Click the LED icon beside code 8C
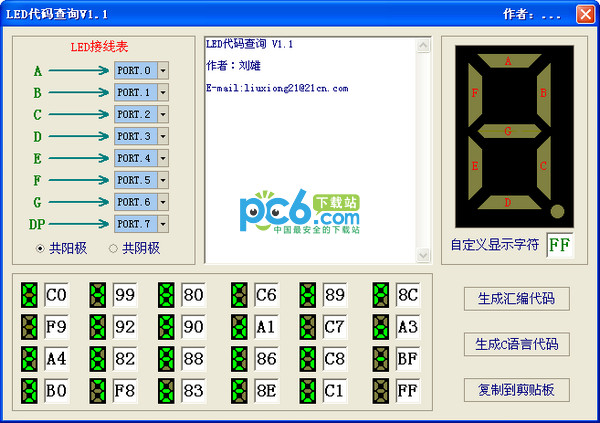 click(381, 295)
